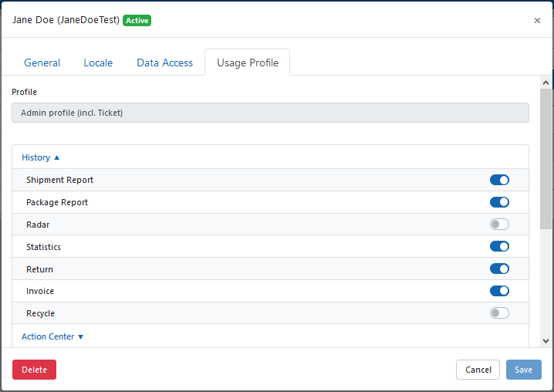The height and width of the screenshot is (392, 554).
Task: Click the red Delete button
Action: pyautogui.click(x=34, y=370)
